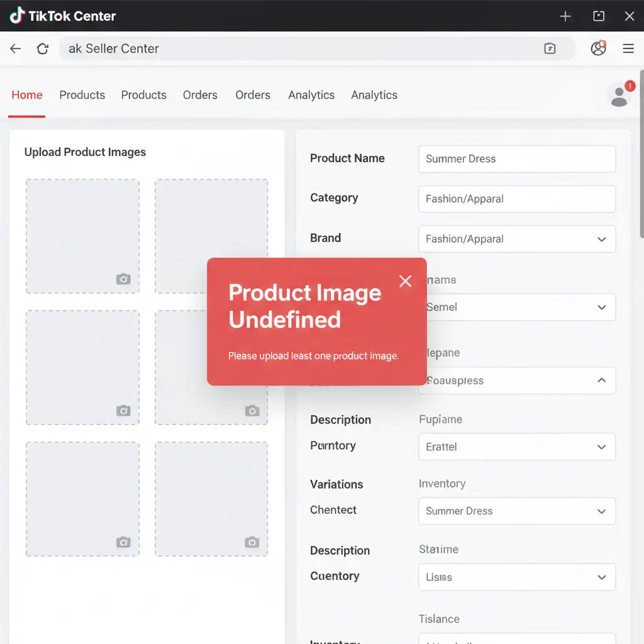Open a new tab with the plus icon
This screenshot has width=644, height=644.
(x=565, y=16)
